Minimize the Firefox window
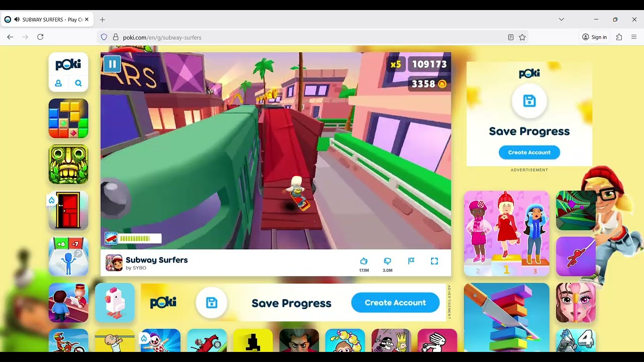644x362 pixels. tap(596, 20)
